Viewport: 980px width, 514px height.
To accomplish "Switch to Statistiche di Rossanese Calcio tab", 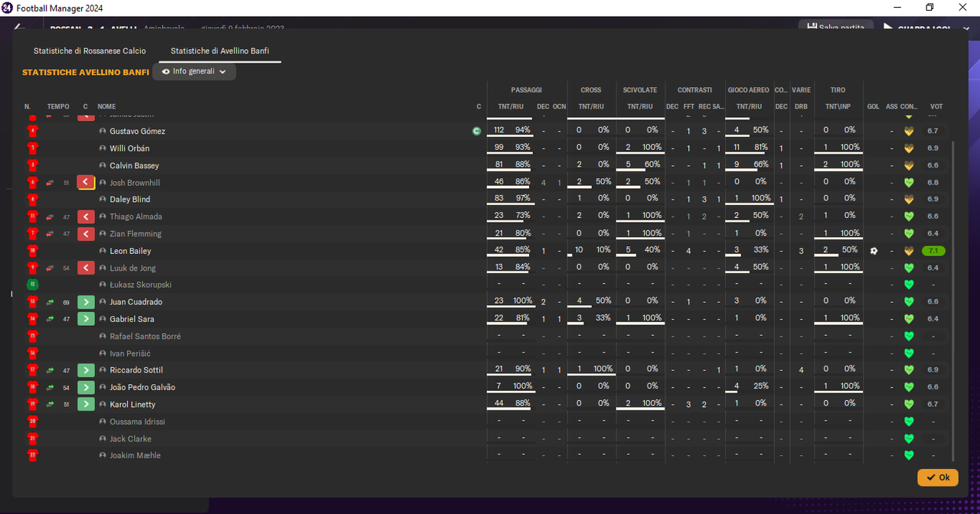I will [x=90, y=51].
